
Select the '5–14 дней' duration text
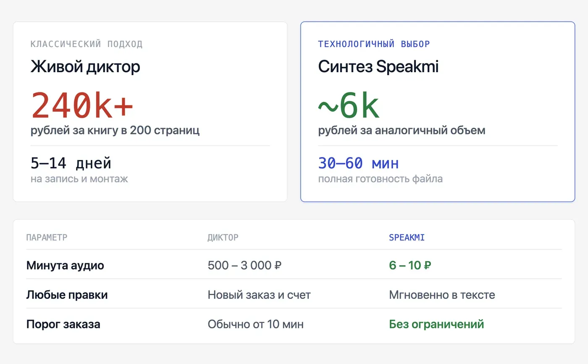click(71, 163)
